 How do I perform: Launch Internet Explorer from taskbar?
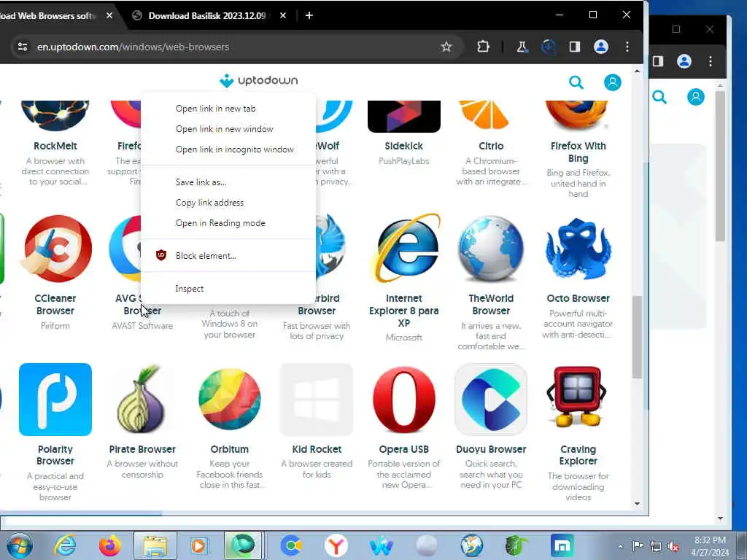tap(65, 545)
